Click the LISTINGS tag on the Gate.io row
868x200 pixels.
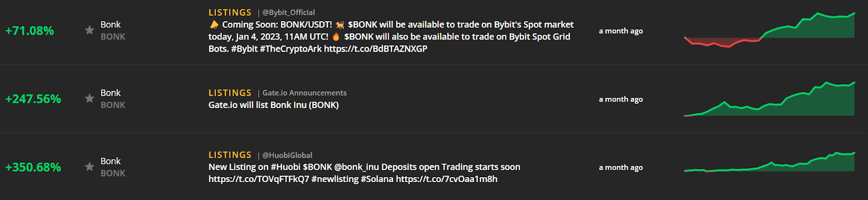[x=230, y=93]
